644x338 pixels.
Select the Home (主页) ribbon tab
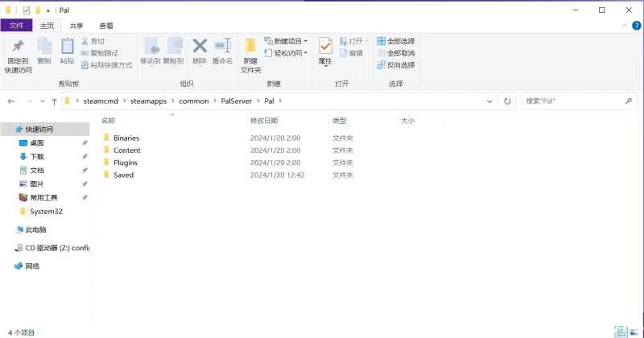(x=47, y=26)
